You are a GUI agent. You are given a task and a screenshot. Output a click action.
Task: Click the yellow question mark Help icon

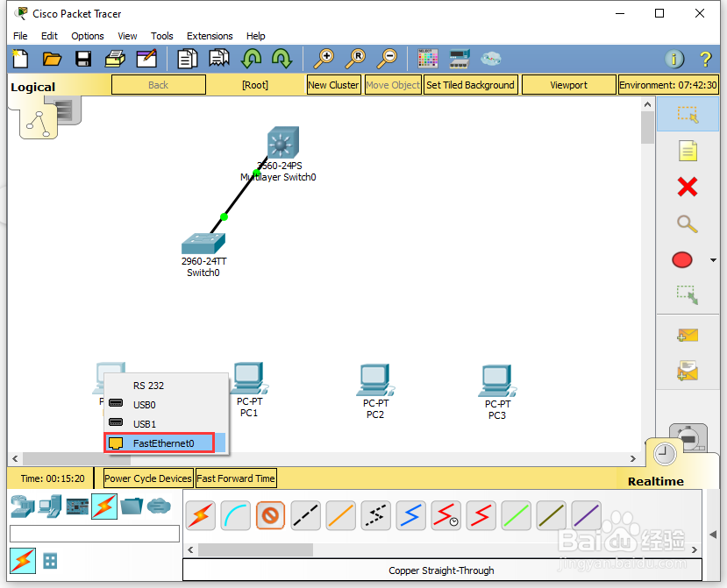pos(706,59)
